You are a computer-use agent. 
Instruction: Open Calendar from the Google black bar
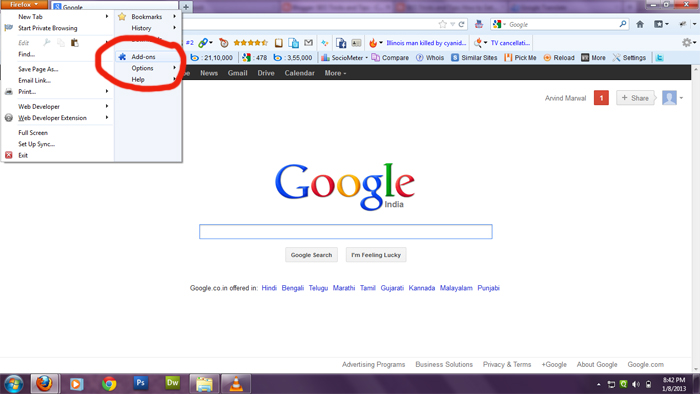(300, 73)
